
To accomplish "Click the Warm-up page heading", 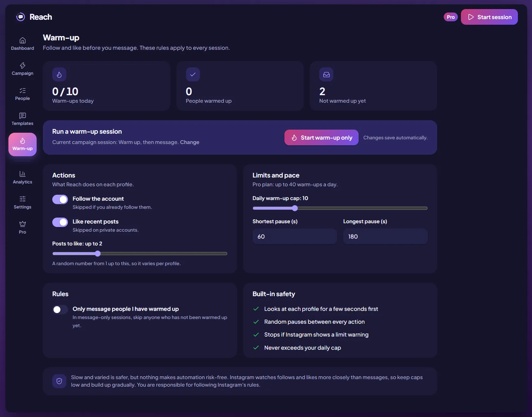I will point(61,38).
